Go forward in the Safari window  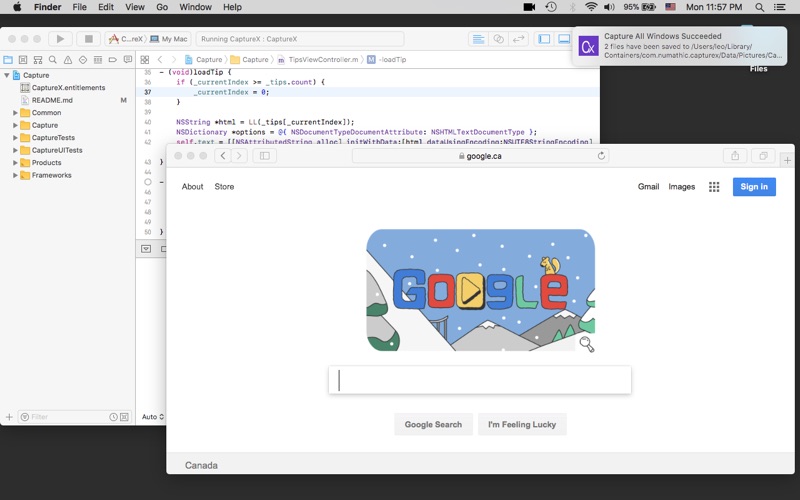239,156
